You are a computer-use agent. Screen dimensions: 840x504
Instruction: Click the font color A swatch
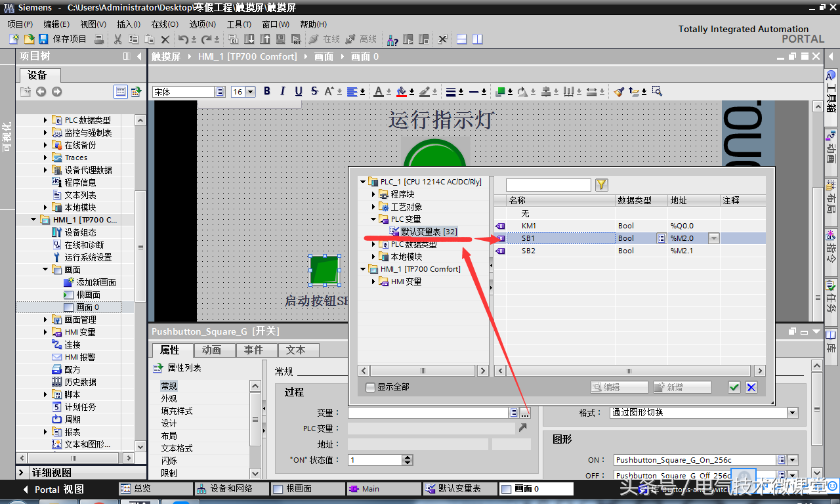(379, 91)
